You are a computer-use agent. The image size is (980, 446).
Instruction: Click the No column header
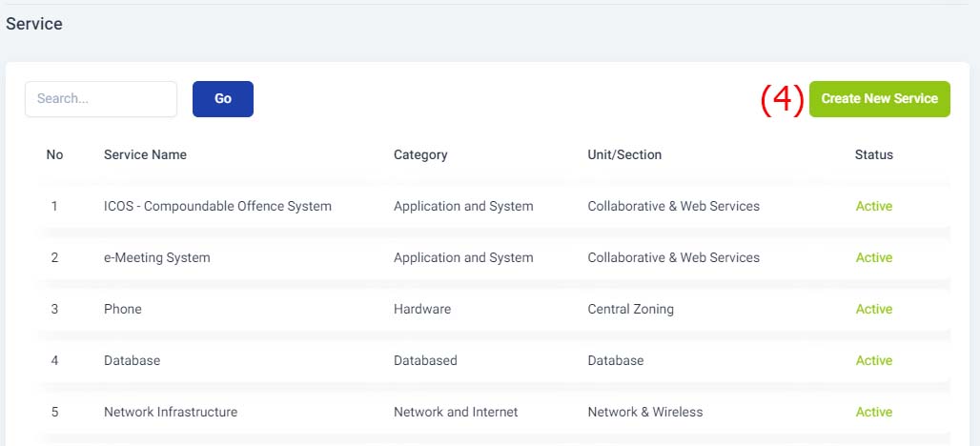(55, 154)
